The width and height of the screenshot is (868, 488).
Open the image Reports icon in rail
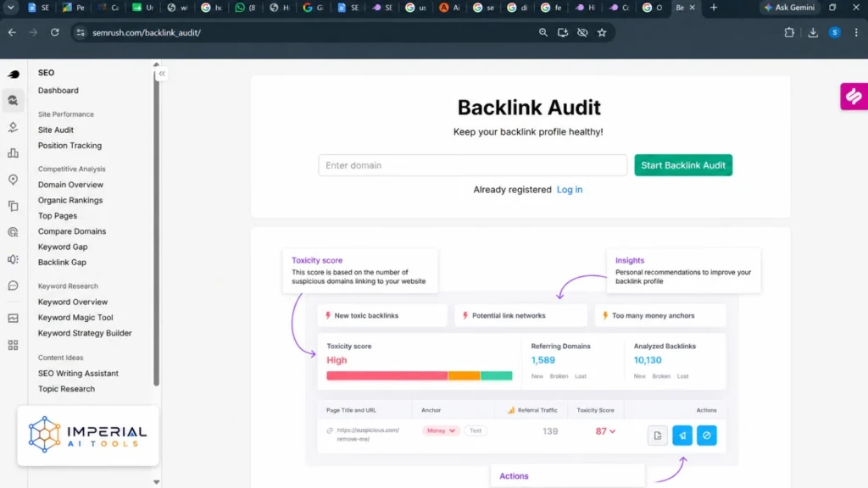14,319
